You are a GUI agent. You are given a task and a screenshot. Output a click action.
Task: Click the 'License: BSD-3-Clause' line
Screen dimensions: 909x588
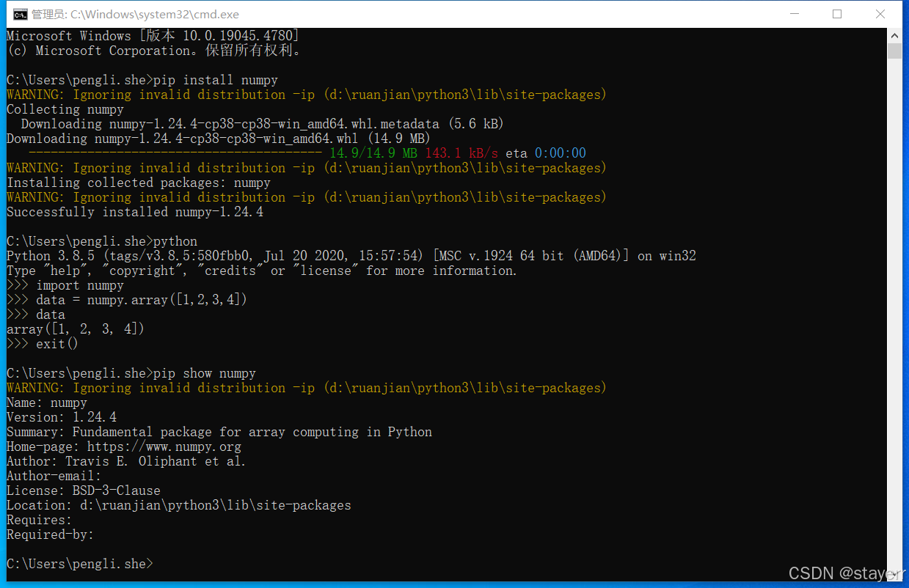click(x=84, y=490)
